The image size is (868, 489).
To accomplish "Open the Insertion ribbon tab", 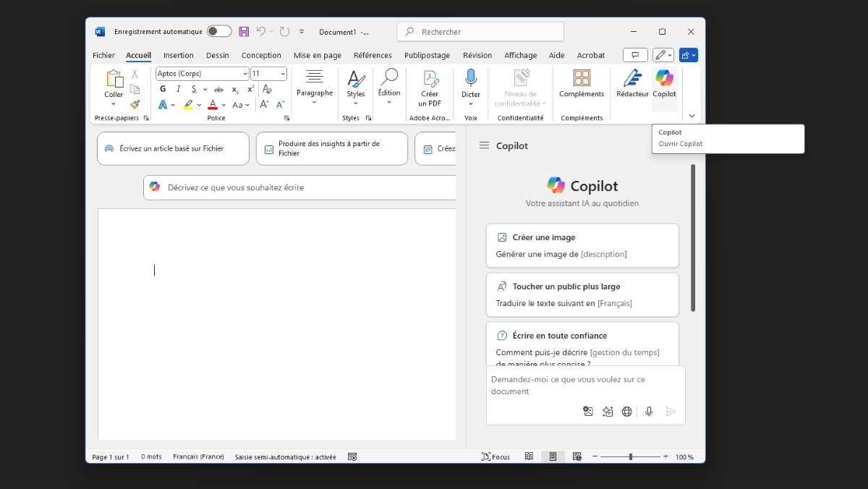I will coord(178,55).
